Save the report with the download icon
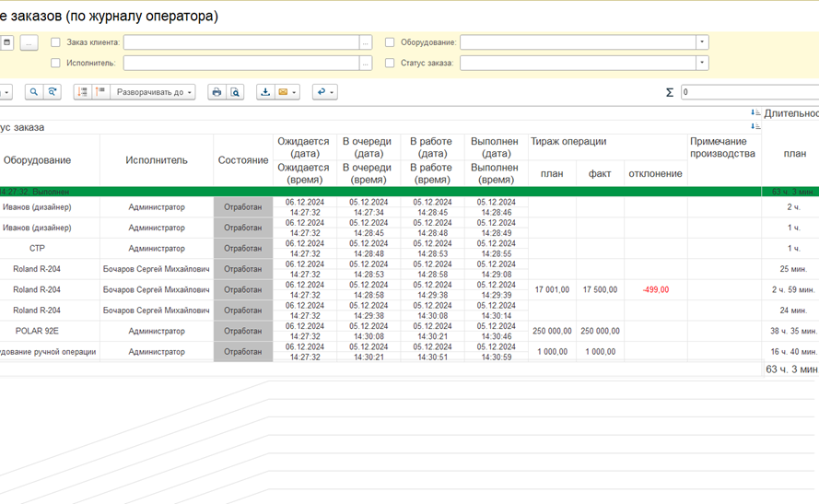This screenshot has height=504, width=819. pyautogui.click(x=265, y=92)
